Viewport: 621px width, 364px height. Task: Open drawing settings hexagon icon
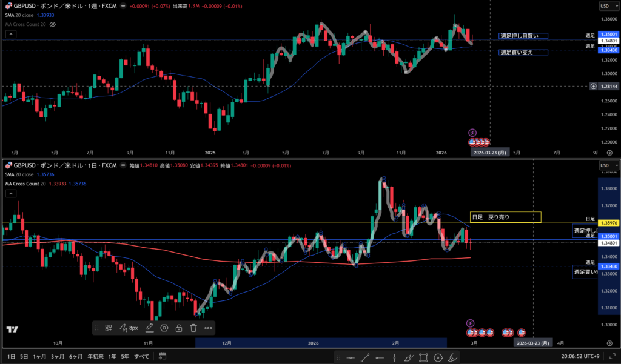coord(164,328)
